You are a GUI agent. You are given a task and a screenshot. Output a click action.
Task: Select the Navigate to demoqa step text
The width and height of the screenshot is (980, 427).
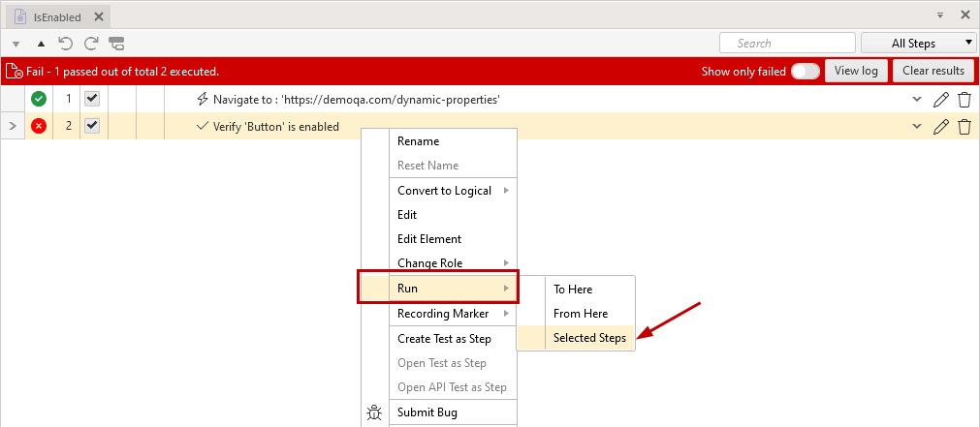[357, 100]
